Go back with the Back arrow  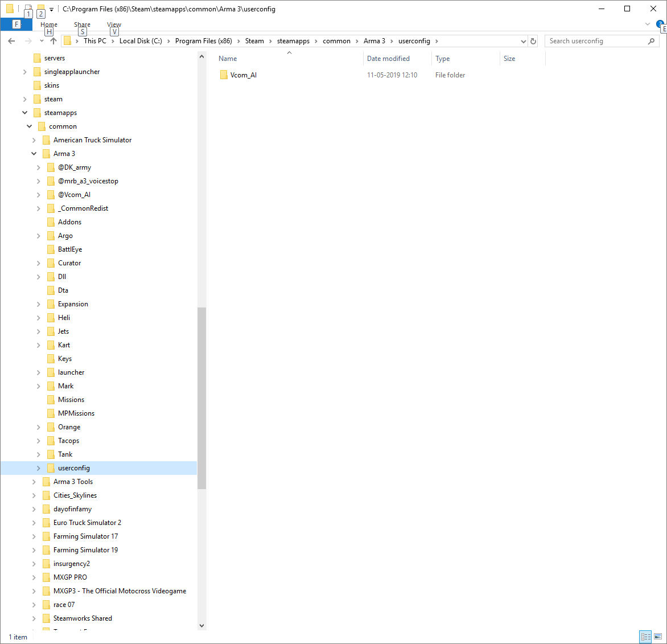tap(11, 41)
